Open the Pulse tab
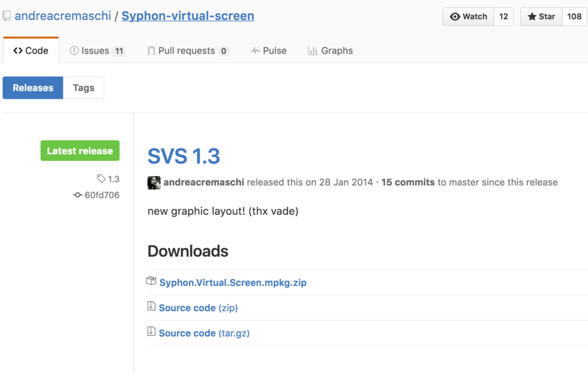588x385 pixels. (x=269, y=51)
